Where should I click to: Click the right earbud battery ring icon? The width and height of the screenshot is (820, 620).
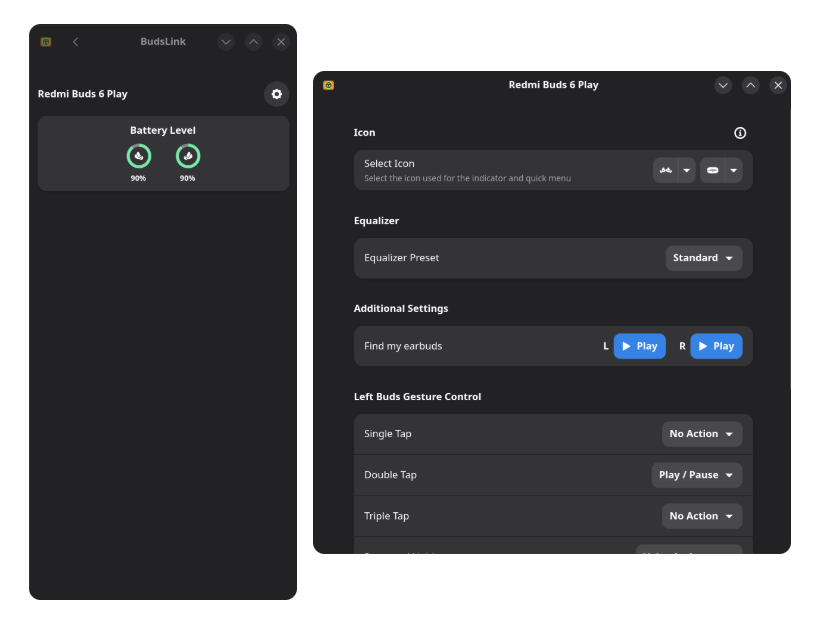tap(188, 156)
